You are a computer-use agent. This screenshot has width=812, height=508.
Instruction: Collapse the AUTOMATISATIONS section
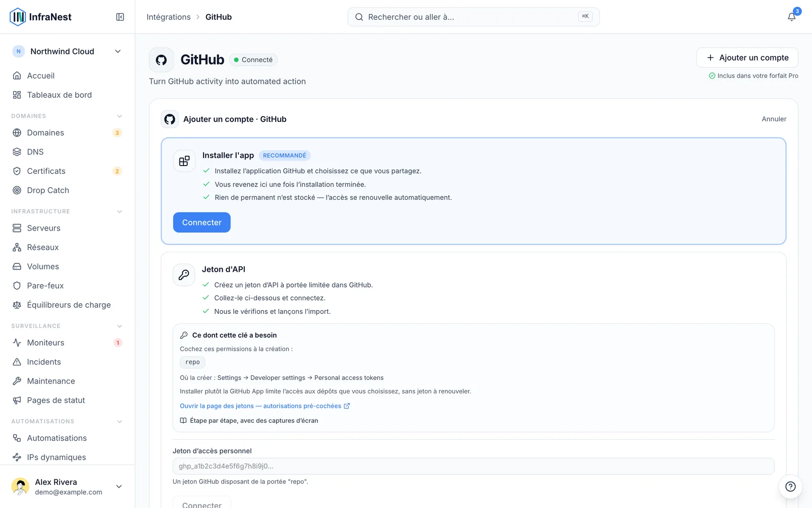pyautogui.click(x=119, y=421)
